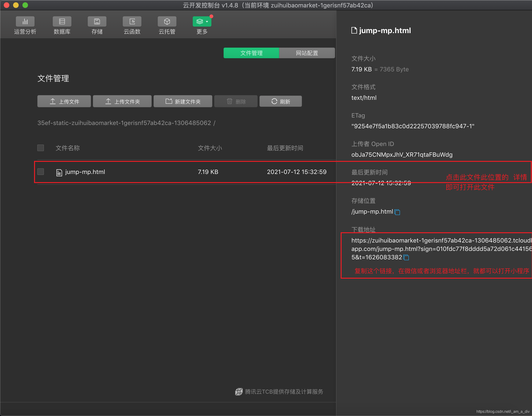Click the 下载地址 download URL text
The image size is (532, 416).
(x=441, y=249)
